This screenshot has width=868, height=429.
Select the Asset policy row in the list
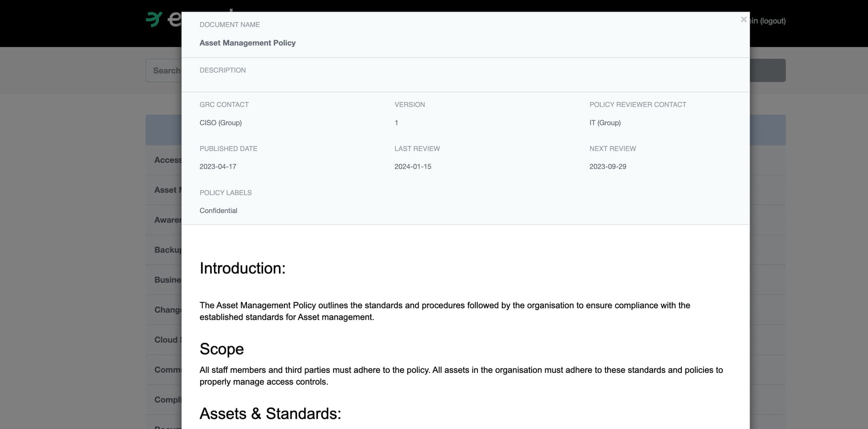click(164, 190)
